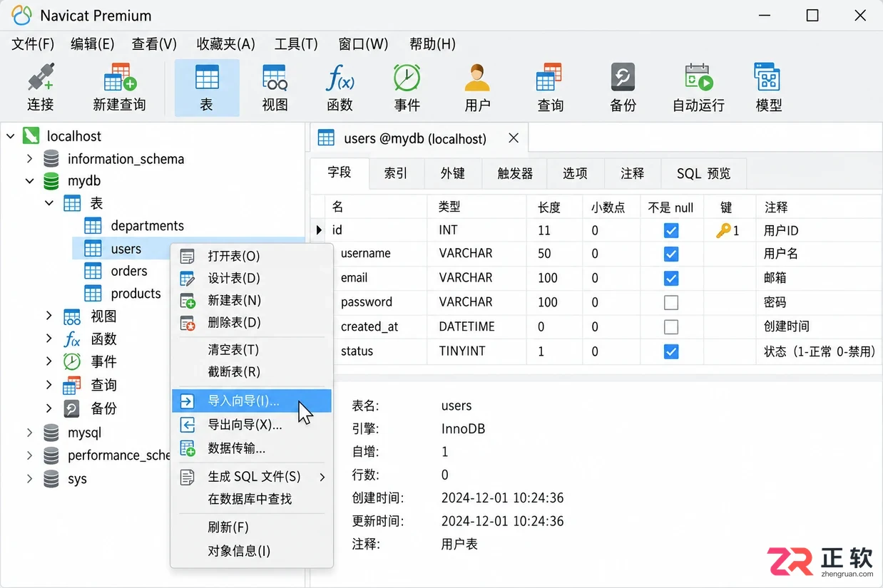The height and width of the screenshot is (588, 883).
Task: Expand the 函数 folder under mydb
Action: point(49,339)
